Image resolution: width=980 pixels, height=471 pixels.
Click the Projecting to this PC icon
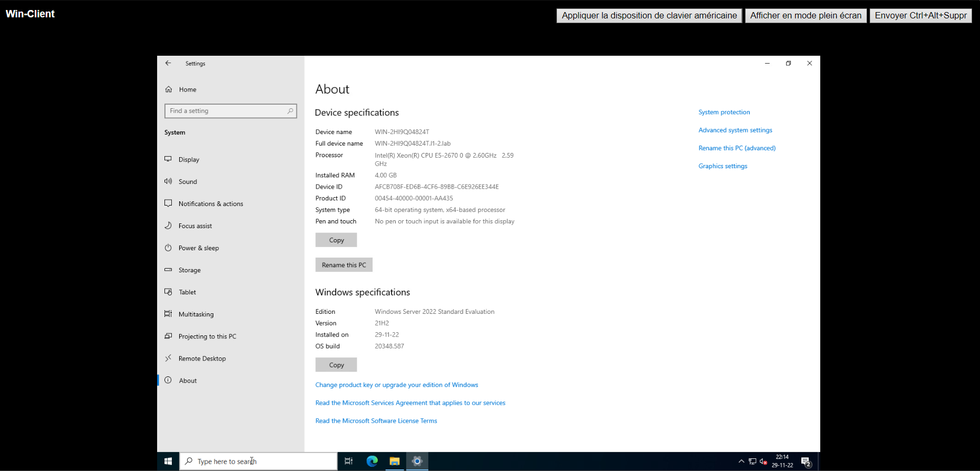[x=168, y=336]
